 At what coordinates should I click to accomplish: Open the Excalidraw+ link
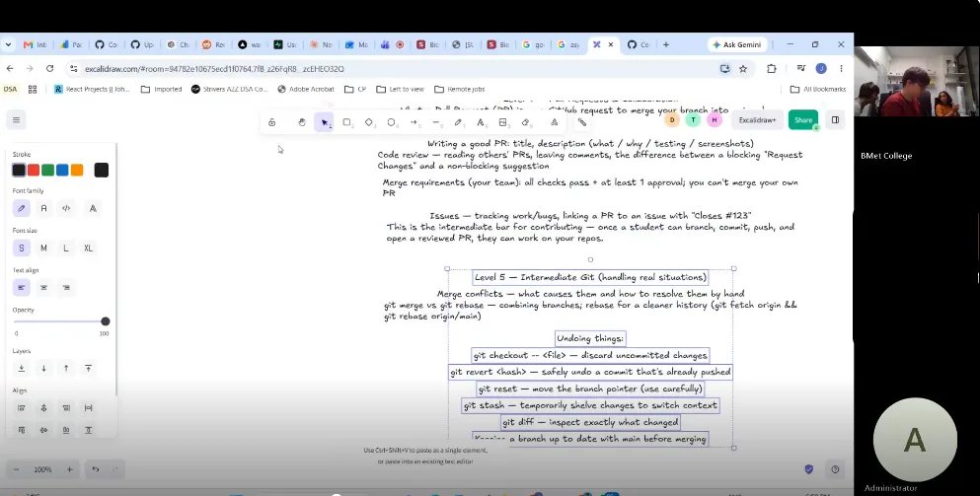(757, 120)
